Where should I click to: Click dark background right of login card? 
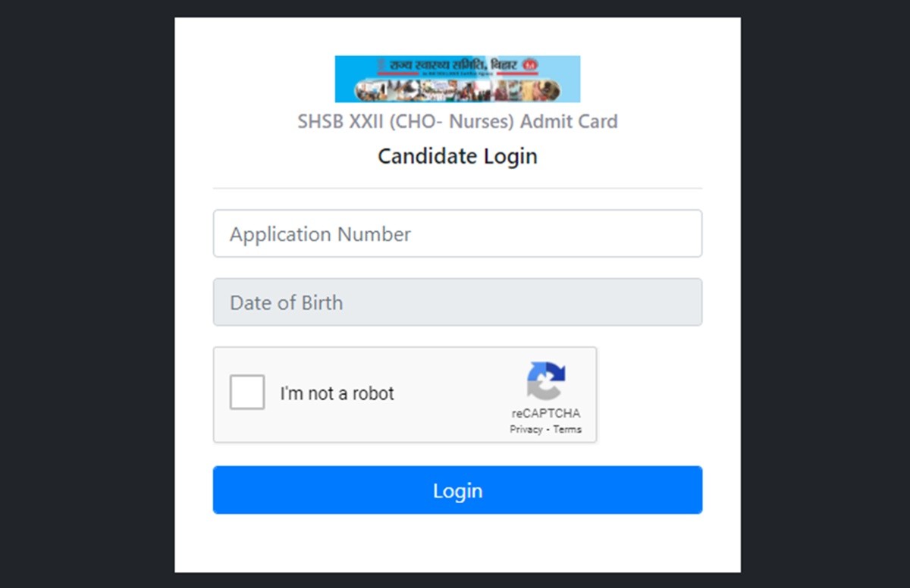point(825,303)
